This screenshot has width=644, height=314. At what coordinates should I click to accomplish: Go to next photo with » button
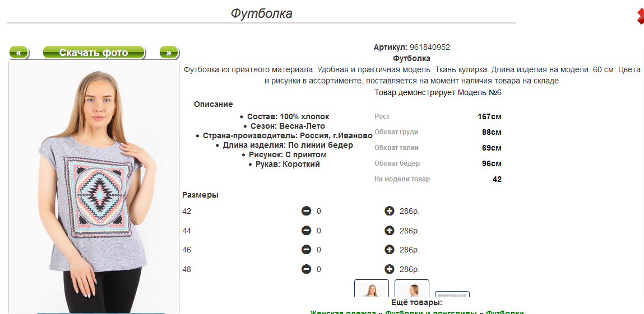point(169,53)
